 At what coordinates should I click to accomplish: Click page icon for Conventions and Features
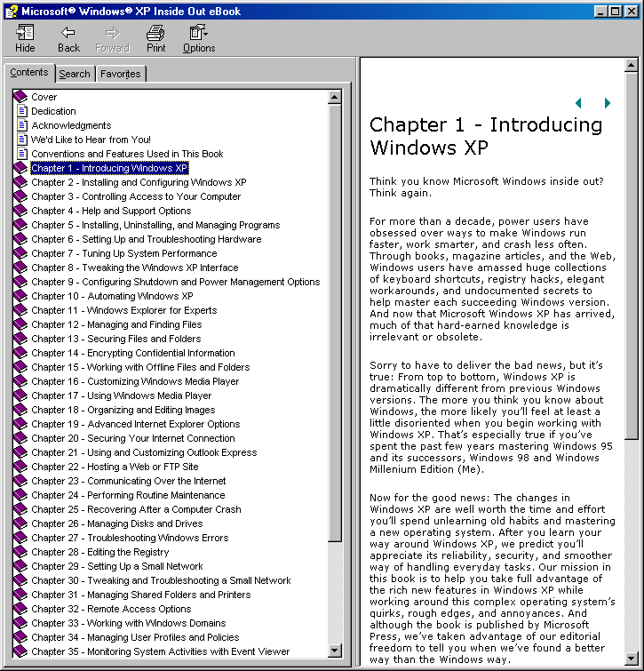pyautogui.click(x=22, y=153)
